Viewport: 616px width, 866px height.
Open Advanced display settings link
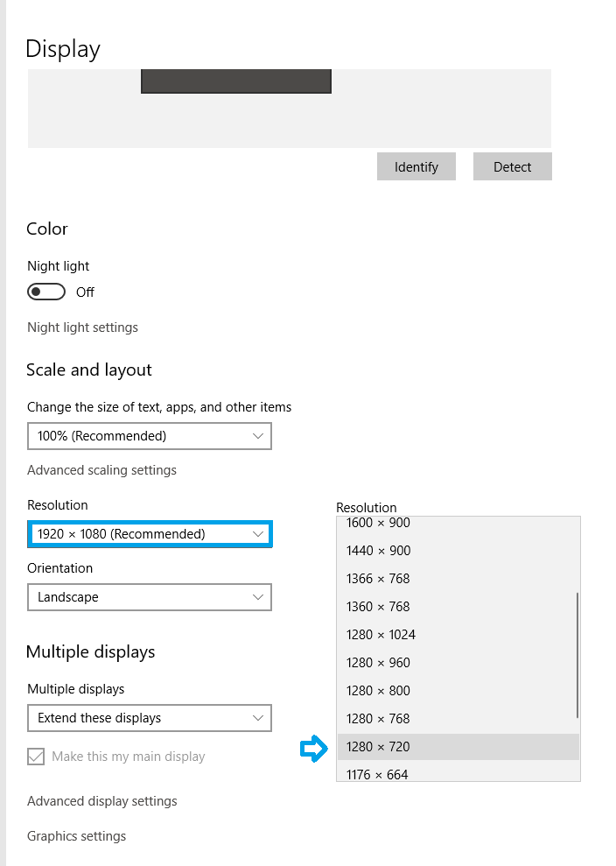(102, 801)
